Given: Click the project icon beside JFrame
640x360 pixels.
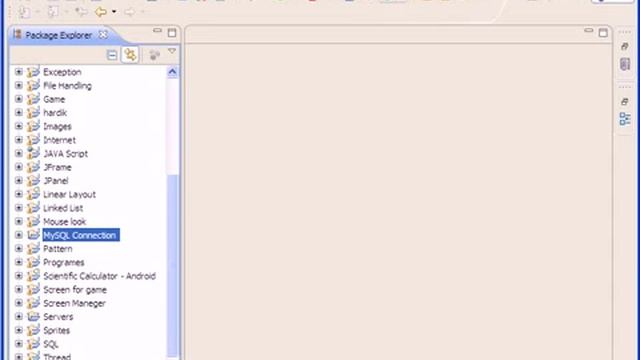Looking at the screenshot, I should pos(33,167).
